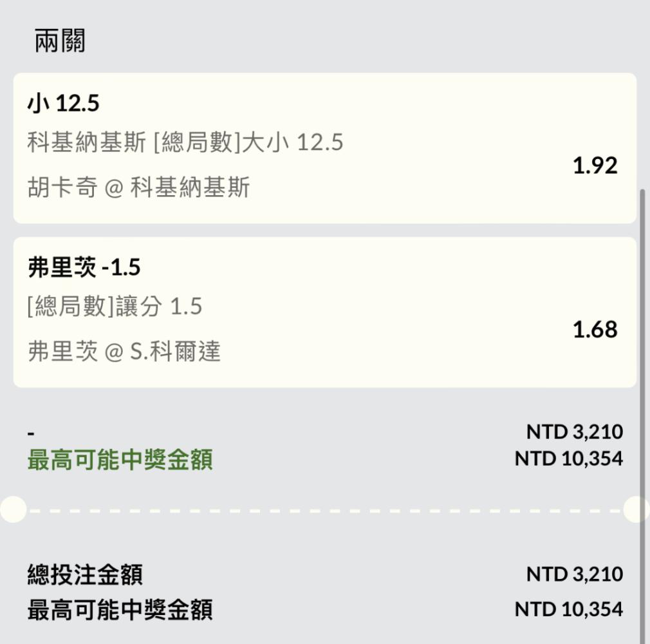
Task: Click the 兩關 parlay heading
Action: (x=60, y=41)
